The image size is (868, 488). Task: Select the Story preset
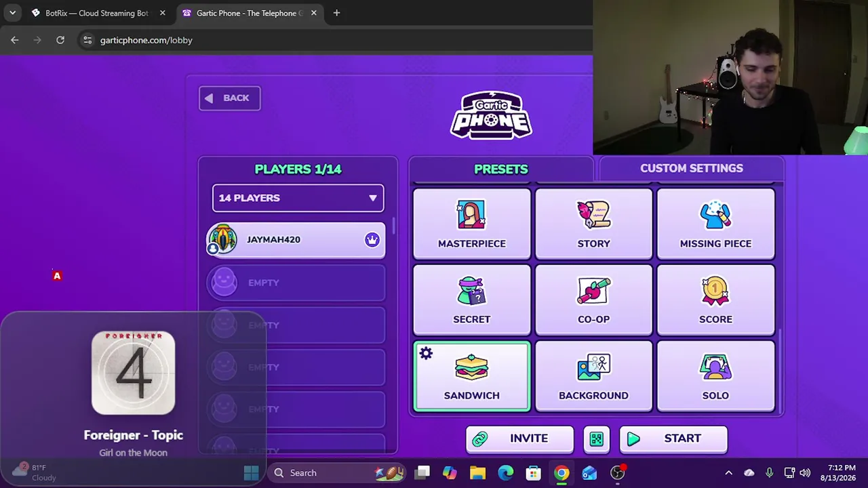(x=593, y=224)
